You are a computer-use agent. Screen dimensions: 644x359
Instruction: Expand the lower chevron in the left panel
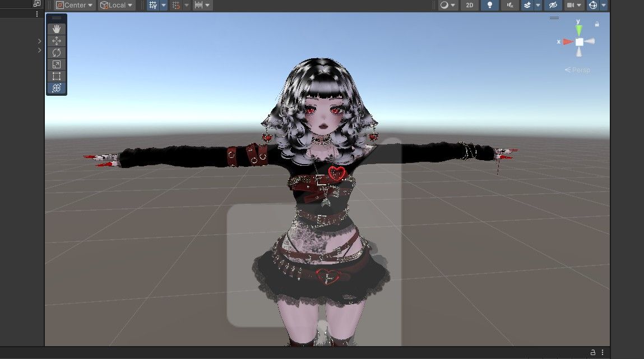point(39,50)
